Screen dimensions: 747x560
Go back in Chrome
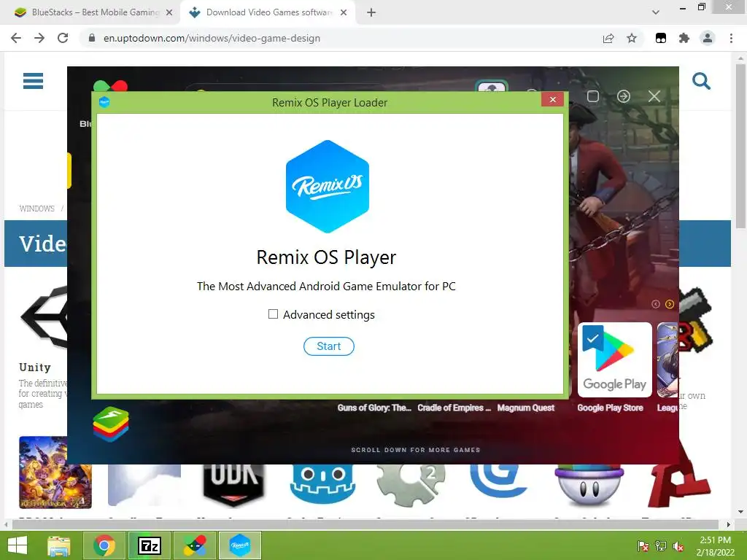click(x=16, y=38)
